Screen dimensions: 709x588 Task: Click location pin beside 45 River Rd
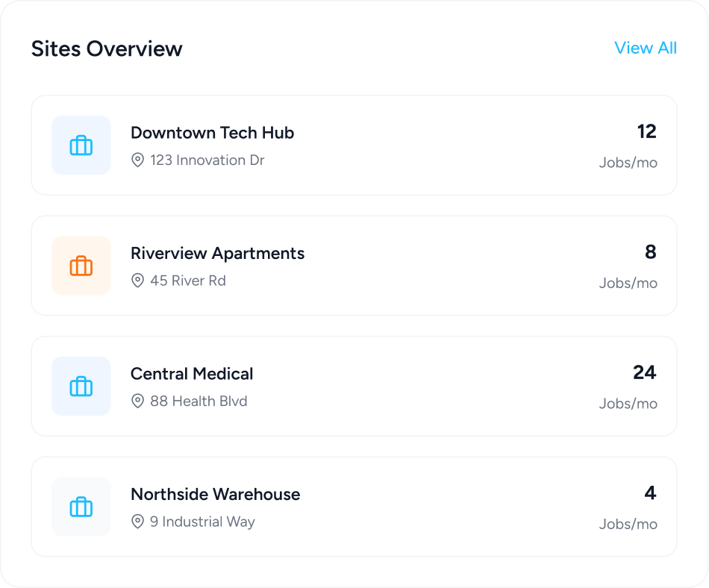[x=137, y=281]
